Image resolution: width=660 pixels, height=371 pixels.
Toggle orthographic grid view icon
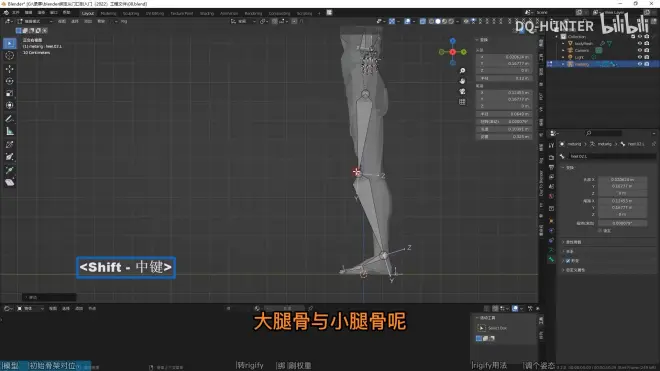462,102
